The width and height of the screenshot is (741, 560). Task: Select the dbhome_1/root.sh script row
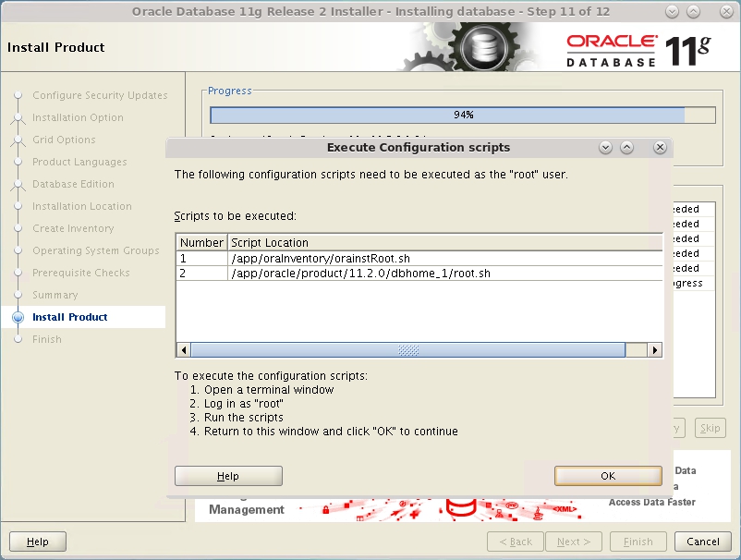pyautogui.click(x=419, y=274)
